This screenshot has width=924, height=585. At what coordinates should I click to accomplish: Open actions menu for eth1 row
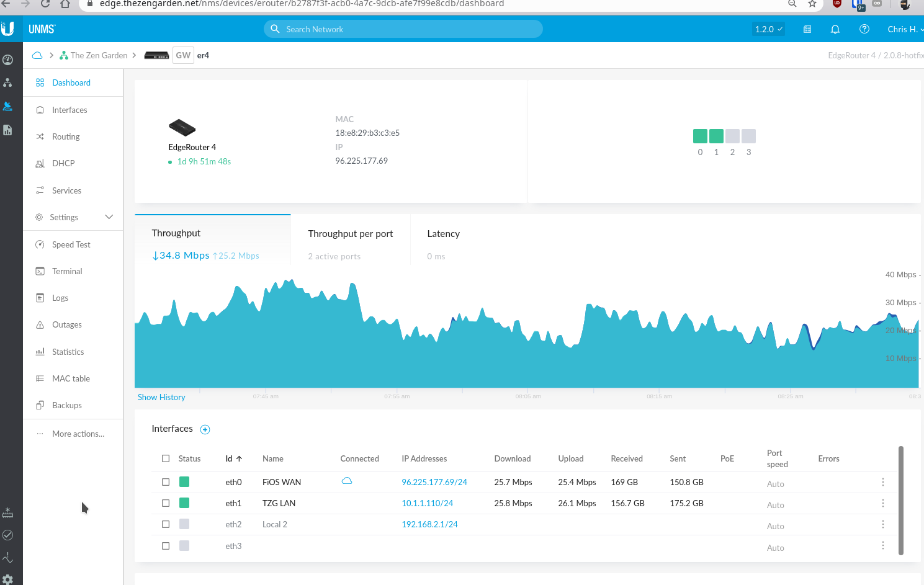883,503
